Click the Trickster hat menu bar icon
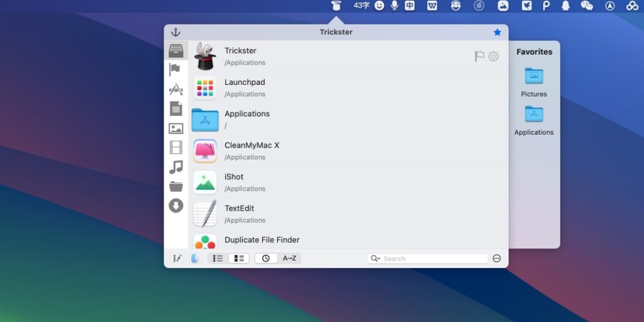 click(336, 6)
